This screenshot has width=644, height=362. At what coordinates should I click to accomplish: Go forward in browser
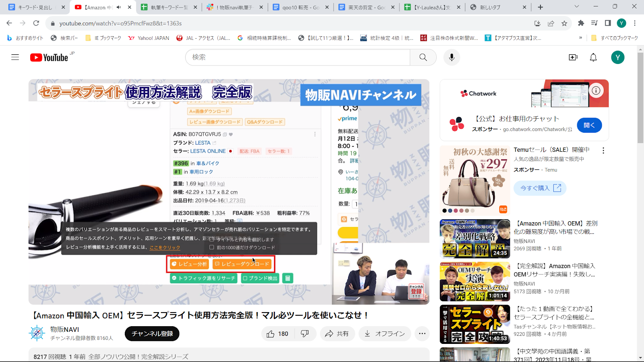click(x=23, y=23)
